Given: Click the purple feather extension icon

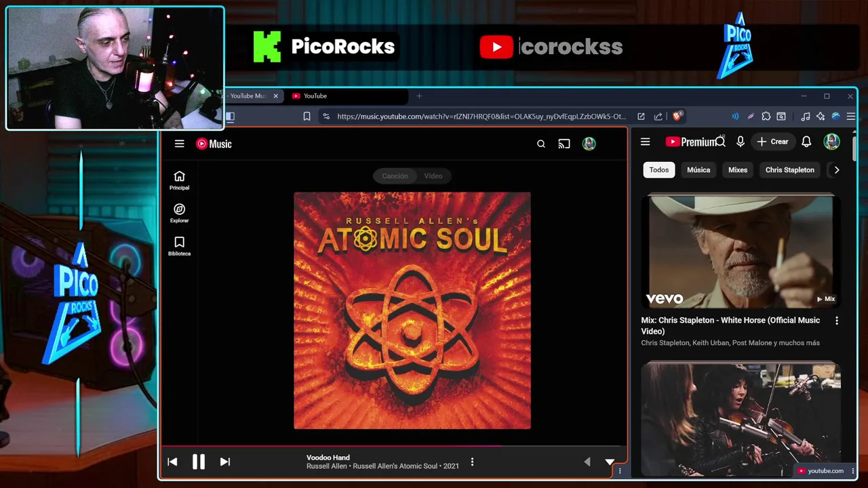Looking at the screenshot, I should point(751,117).
